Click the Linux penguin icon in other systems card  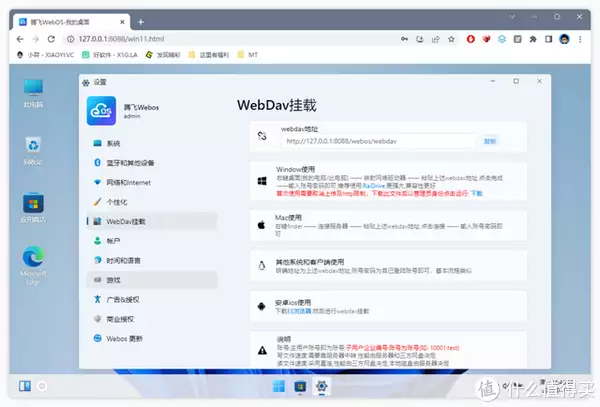[x=262, y=265]
